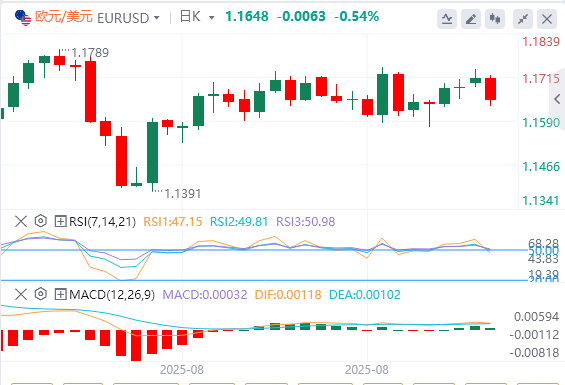Expand the right side panel chevron
This screenshot has width=565, height=385.
point(557,98)
